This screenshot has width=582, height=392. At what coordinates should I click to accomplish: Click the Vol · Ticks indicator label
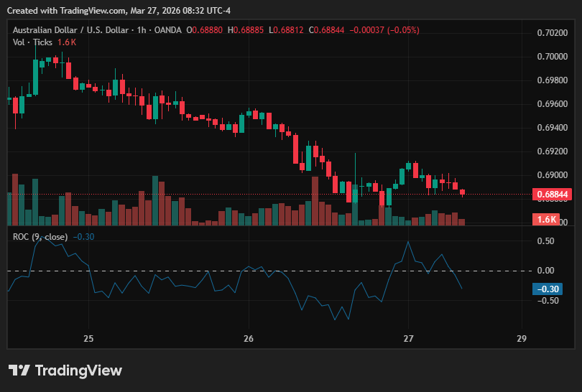[32, 42]
